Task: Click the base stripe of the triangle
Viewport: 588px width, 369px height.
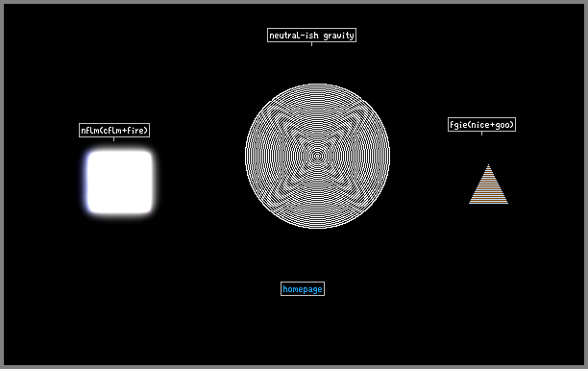Action: tap(488, 203)
